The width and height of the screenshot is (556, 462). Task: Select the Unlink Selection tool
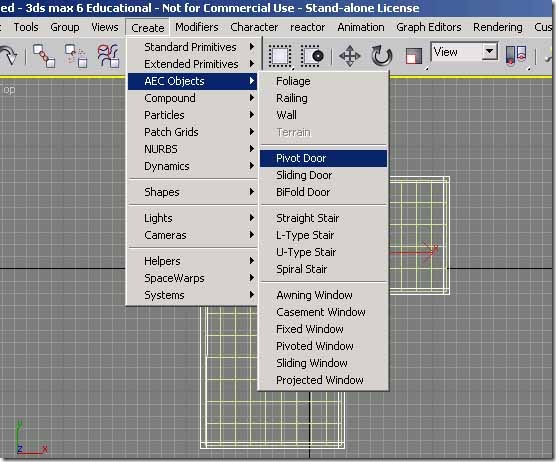coord(76,56)
